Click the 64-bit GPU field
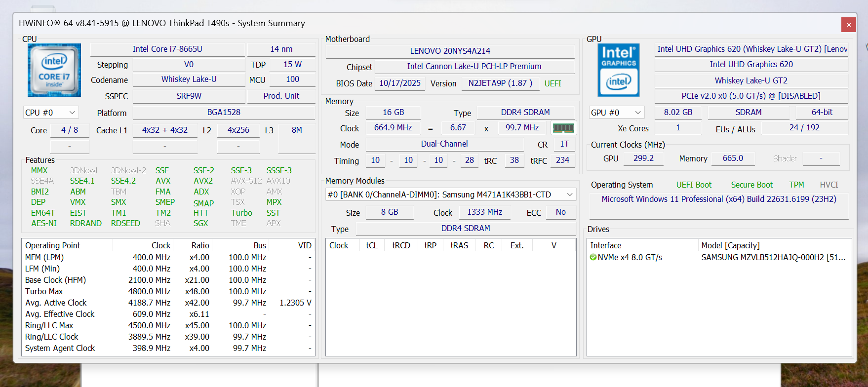 click(x=822, y=112)
